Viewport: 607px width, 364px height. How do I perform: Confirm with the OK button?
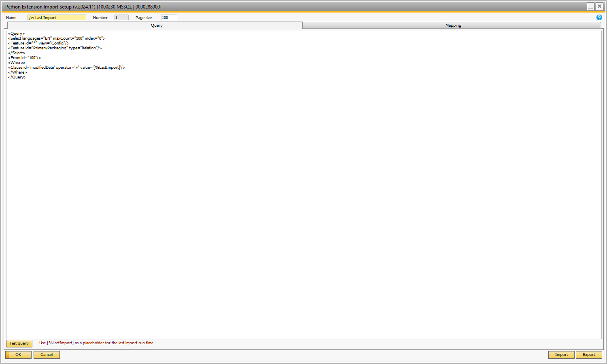(x=18, y=355)
